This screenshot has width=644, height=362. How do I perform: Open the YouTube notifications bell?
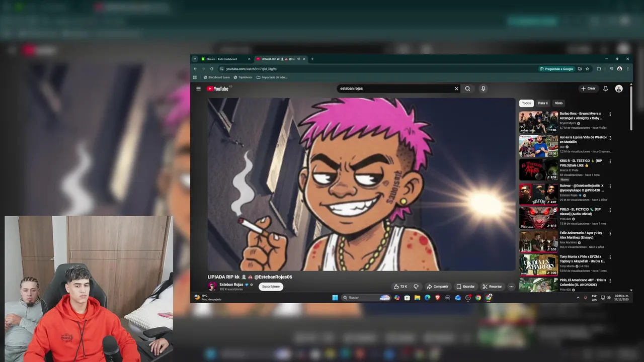coord(605,88)
